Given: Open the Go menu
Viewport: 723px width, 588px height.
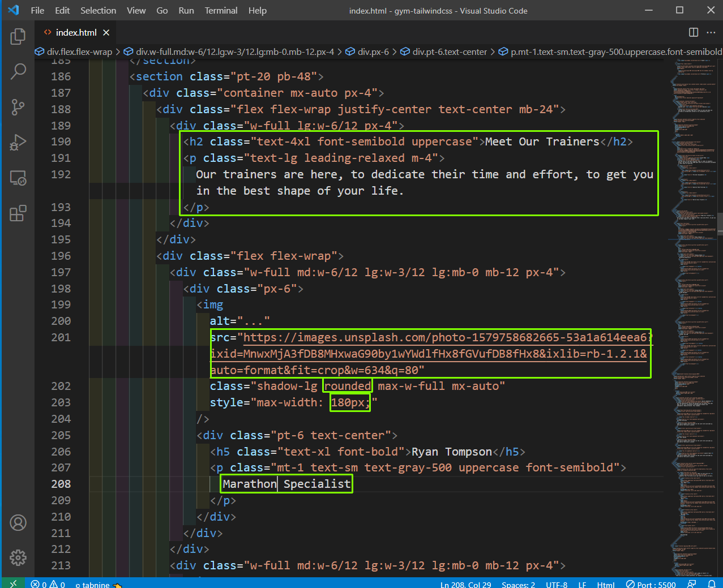Looking at the screenshot, I should pyautogui.click(x=162, y=10).
